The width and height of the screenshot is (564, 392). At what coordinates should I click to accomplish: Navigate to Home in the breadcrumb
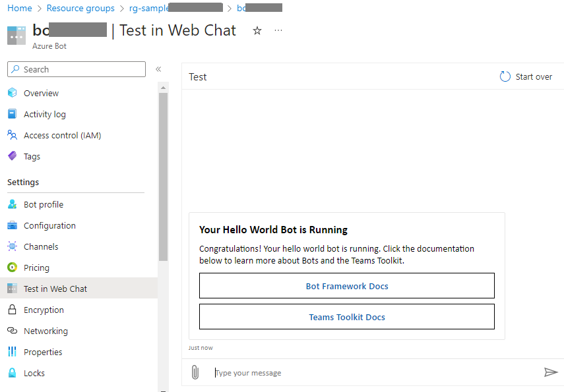19,8
